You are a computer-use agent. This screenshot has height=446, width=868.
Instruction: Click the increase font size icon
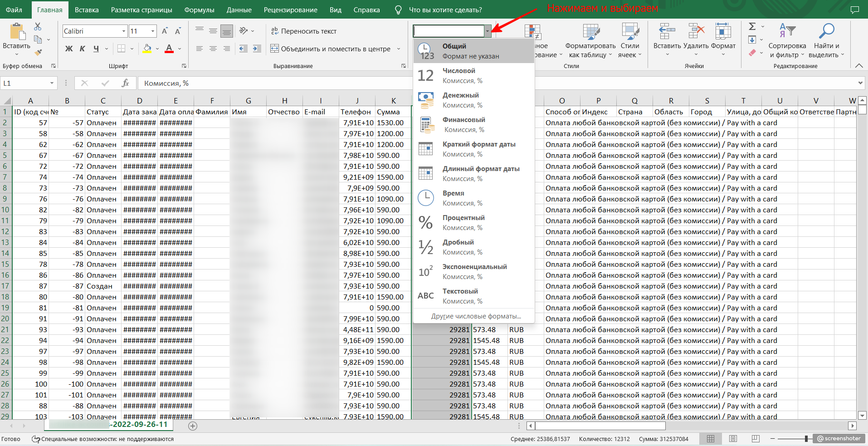click(x=165, y=31)
